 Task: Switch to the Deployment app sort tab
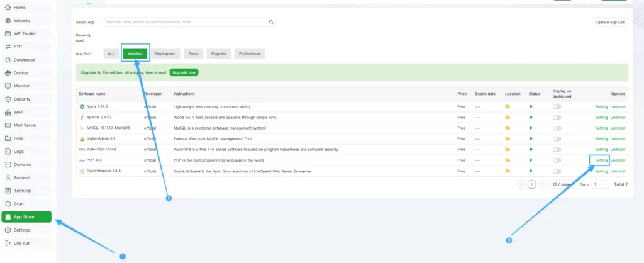coord(165,54)
